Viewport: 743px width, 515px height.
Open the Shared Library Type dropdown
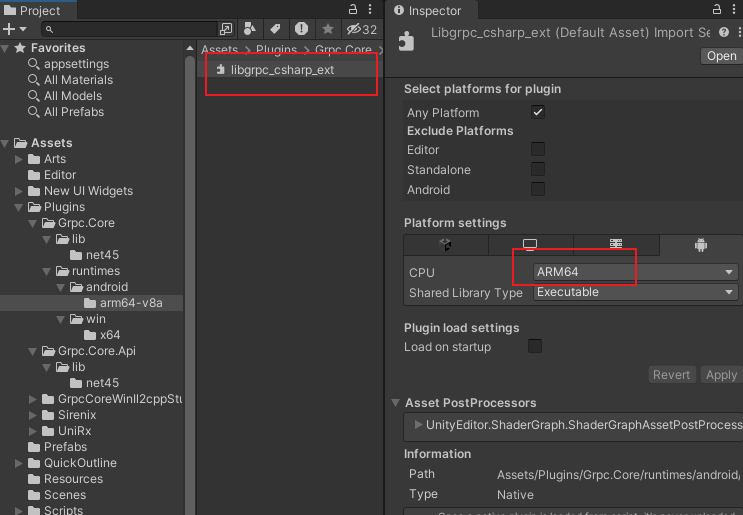coord(635,293)
